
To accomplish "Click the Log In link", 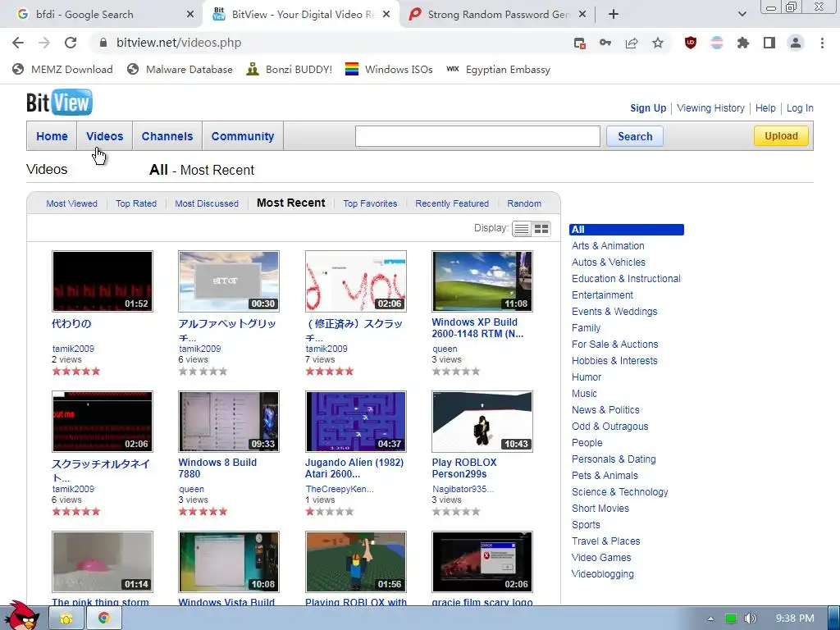I will 800,108.
